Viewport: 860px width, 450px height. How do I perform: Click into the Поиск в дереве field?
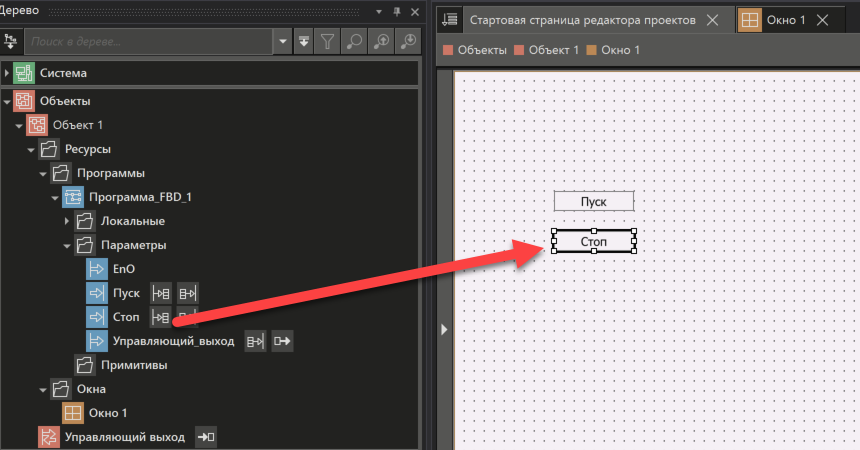150,41
